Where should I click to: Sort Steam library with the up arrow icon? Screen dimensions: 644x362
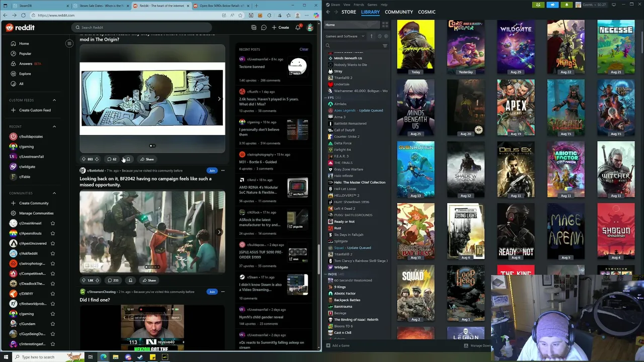[x=371, y=36]
